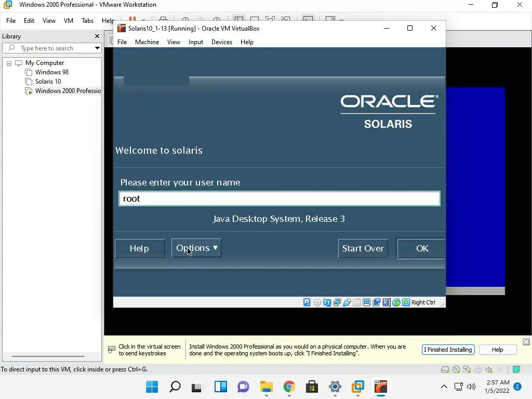Switch to VirtualBox VM on taskbar
This screenshot has width=532, height=399.
pyautogui.click(x=381, y=387)
